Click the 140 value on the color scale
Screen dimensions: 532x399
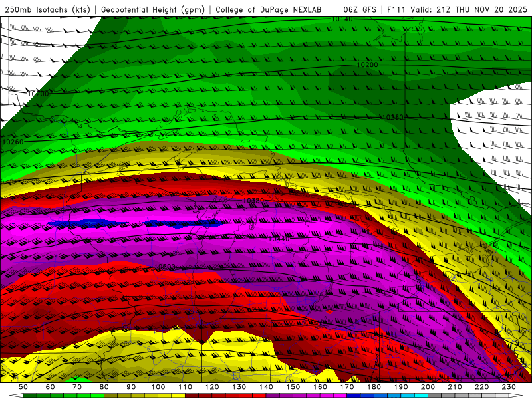tap(266, 387)
